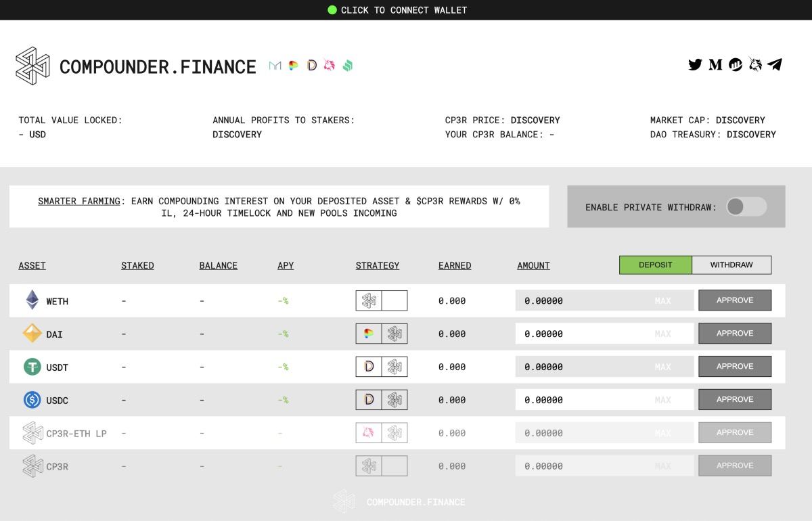Viewport: 812px width, 521px height.
Task: Sort by the APY column header
Action: tap(286, 266)
